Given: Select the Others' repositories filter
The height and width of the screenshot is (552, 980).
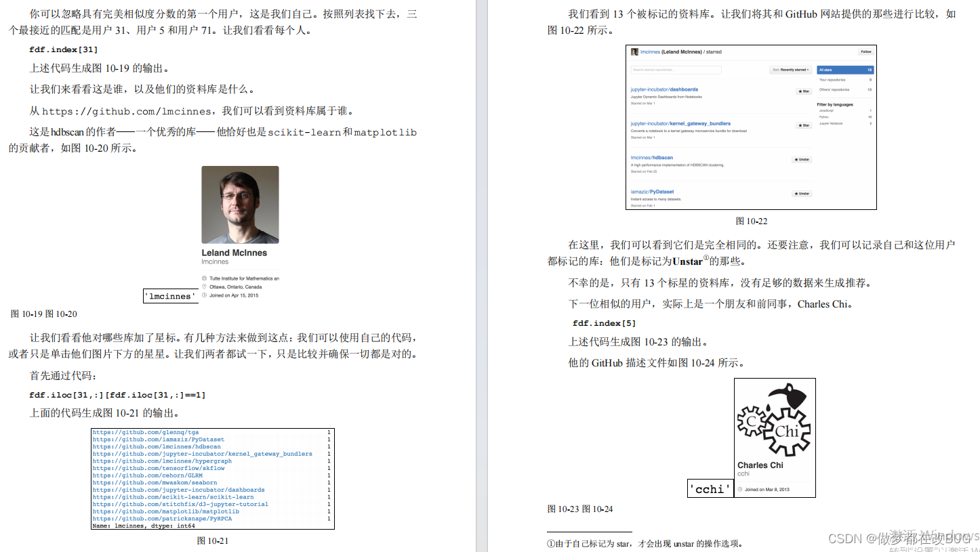Looking at the screenshot, I should coord(845,89).
